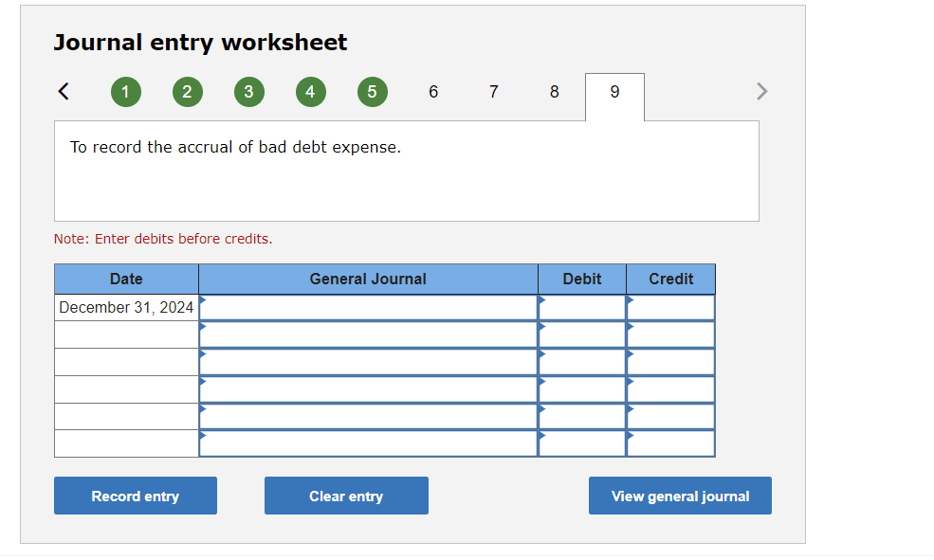This screenshot has height=560, width=934.
Task: Select General Journal account in fourth row
Action: coord(368,389)
